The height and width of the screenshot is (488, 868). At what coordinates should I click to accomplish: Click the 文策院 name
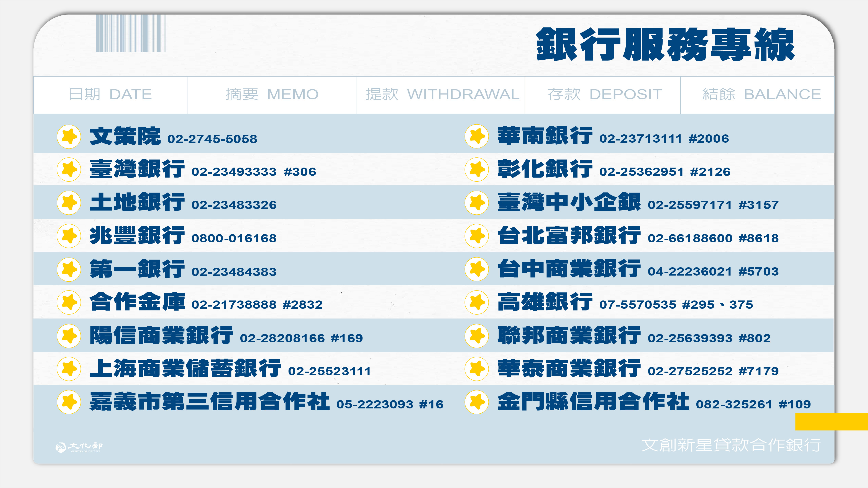[x=125, y=136]
